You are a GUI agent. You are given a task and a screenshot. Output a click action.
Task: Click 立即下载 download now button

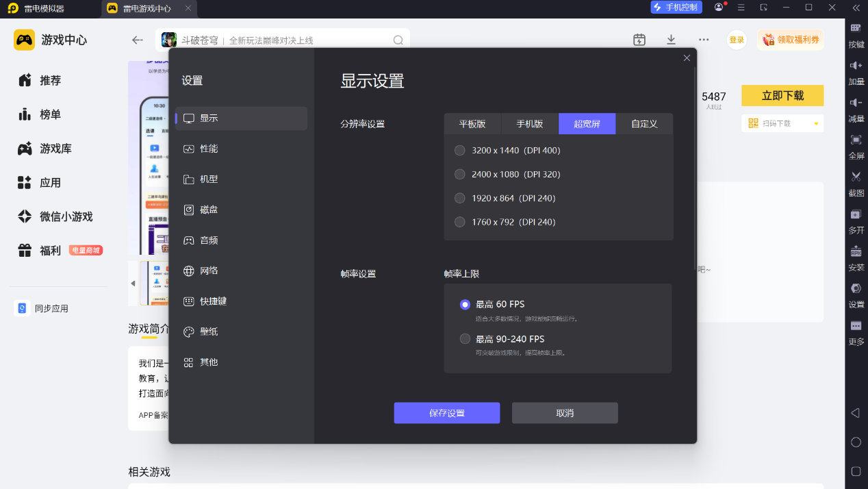(782, 95)
